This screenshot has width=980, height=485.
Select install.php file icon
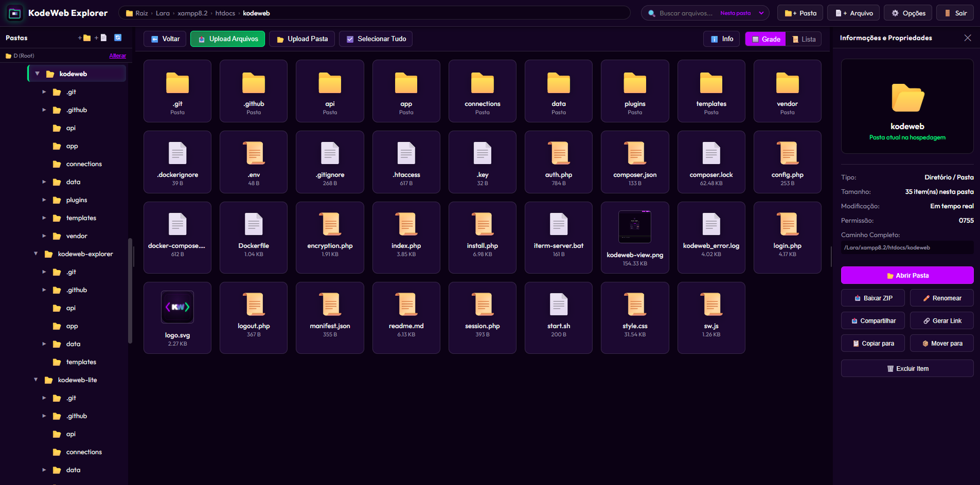[x=483, y=224]
